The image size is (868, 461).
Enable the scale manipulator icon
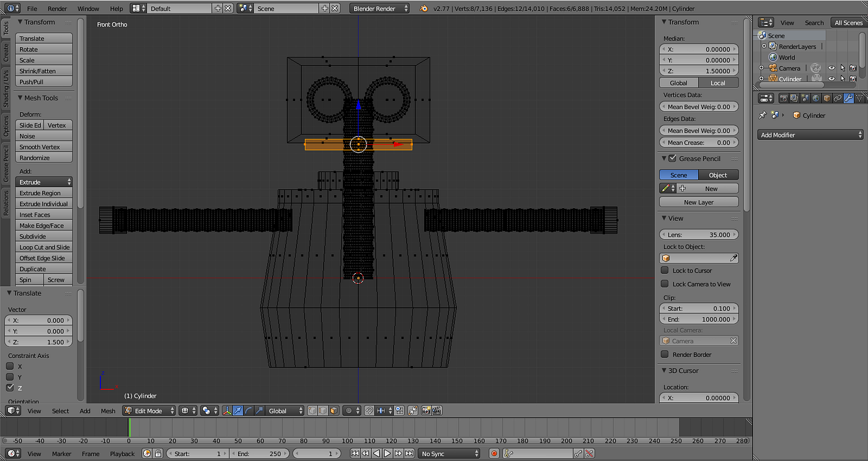[x=259, y=411]
